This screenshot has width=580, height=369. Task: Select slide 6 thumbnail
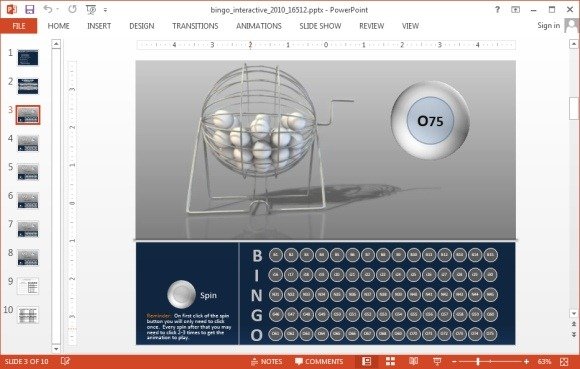(28, 200)
